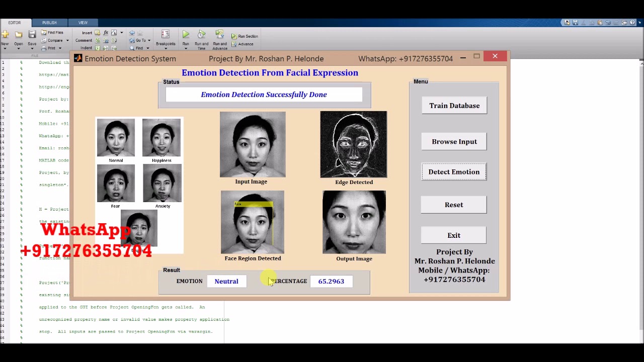
Task: Click the title Emotion Detection From Facial Expression
Action: (270, 73)
